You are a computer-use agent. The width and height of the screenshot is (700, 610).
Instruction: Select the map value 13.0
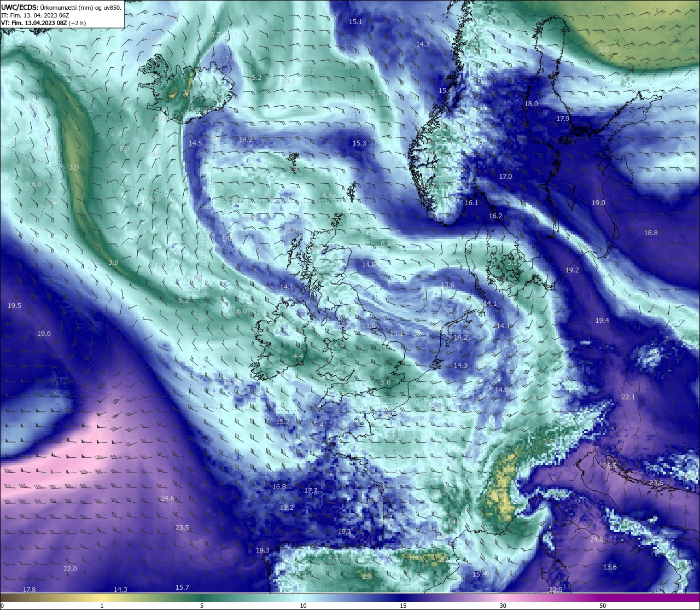point(369,326)
